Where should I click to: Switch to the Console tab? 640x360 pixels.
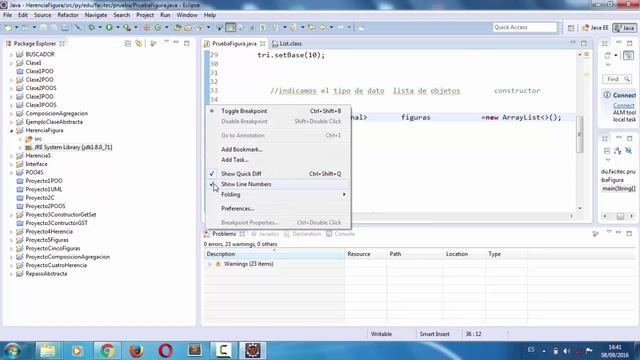[x=341, y=234]
